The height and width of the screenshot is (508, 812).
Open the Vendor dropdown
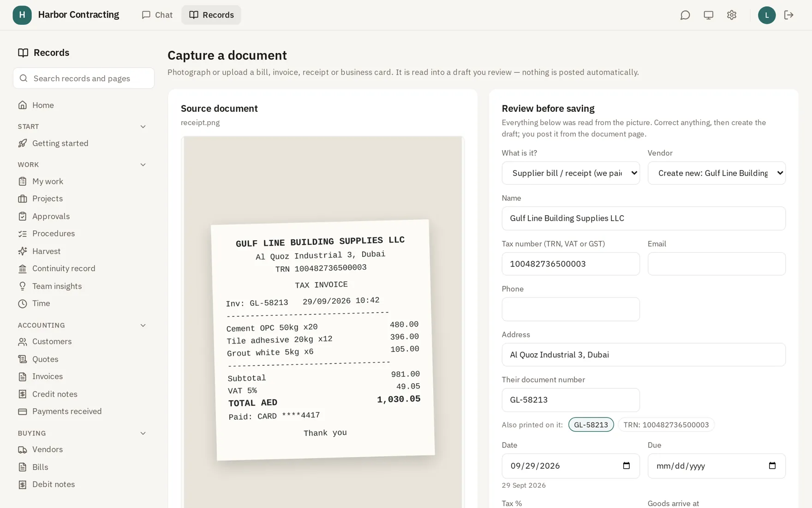[716, 173]
